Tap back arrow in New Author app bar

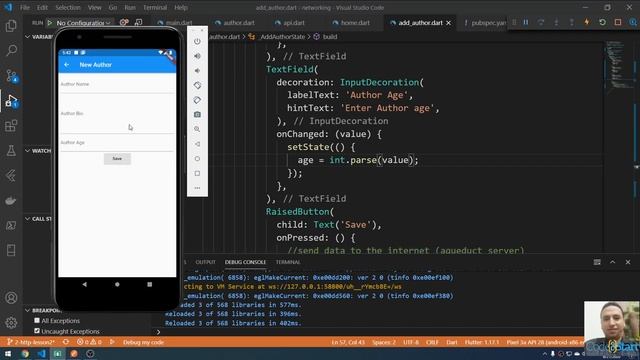(67, 65)
